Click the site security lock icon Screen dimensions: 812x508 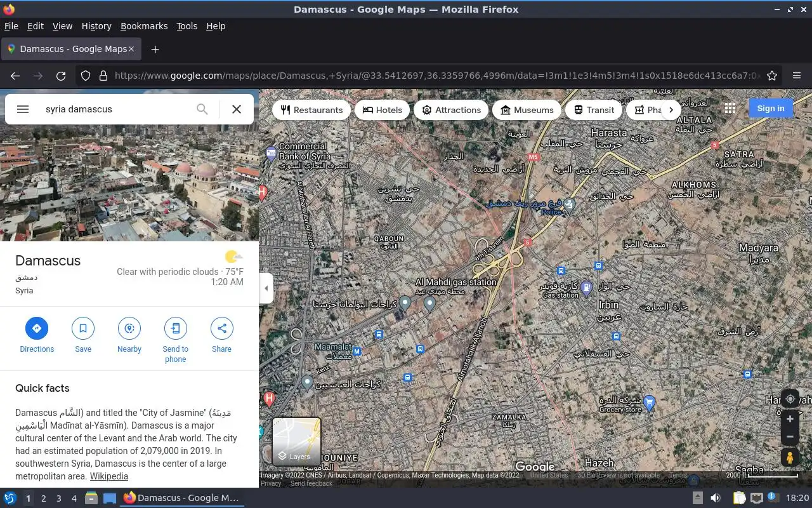(103, 76)
